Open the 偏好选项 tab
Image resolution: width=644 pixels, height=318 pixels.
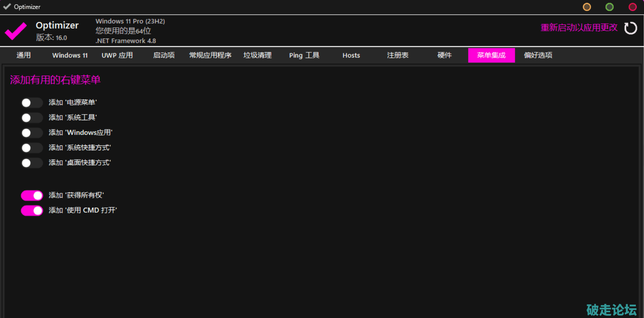538,55
